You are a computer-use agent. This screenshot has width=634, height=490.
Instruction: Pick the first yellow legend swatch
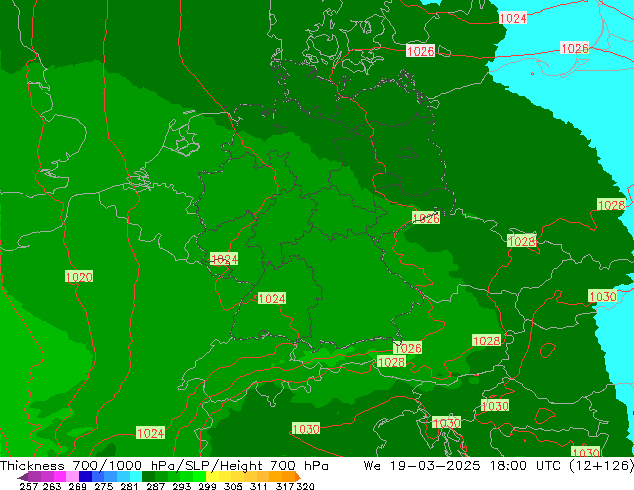pos(212,477)
